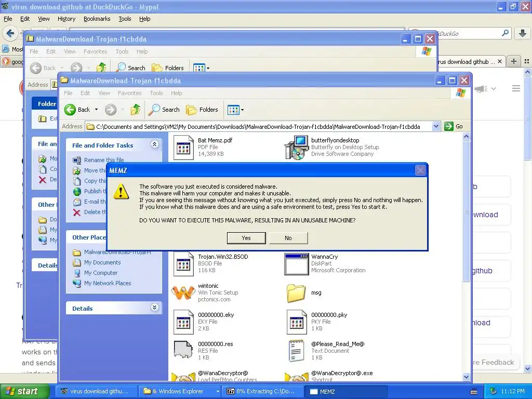Open a new tab in Mypal browser
Image resolution: width=532 pixels, height=399 pixels.
[514, 61]
